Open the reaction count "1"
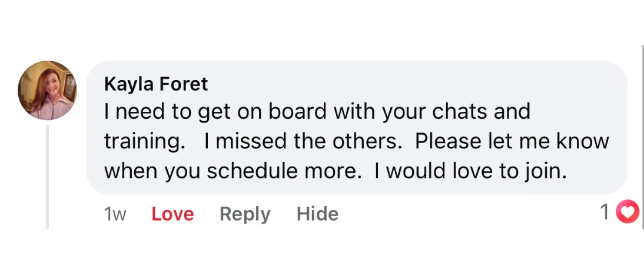The width and height of the screenshot is (644, 276). coord(605,212)
